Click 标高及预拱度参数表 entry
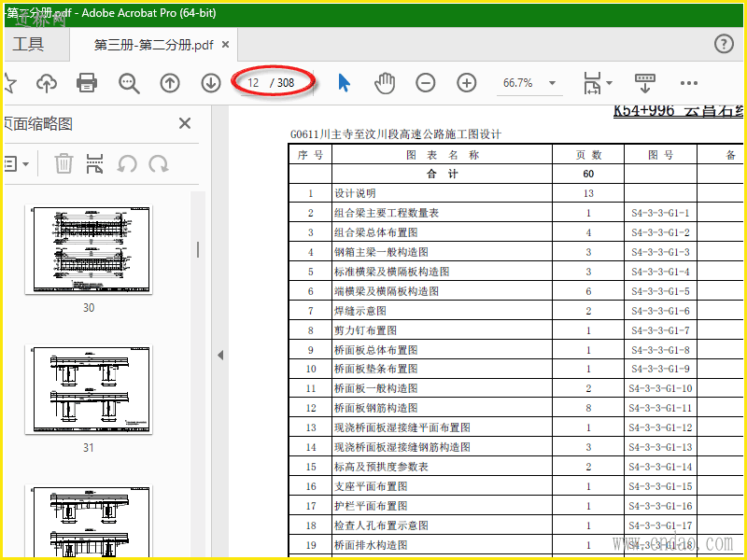 (381, 467)
